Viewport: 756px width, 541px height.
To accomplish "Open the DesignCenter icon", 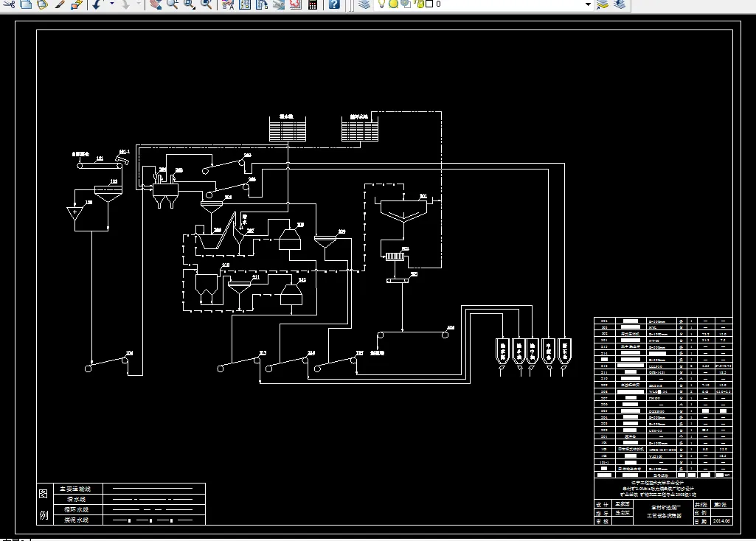I will click(x=245, y=4).
